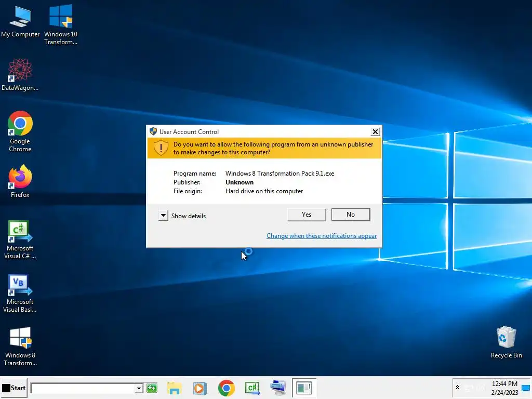This screenshot has width=532, height=399.
Task: Open the Recycle Bin
Action: click(506, 342)
